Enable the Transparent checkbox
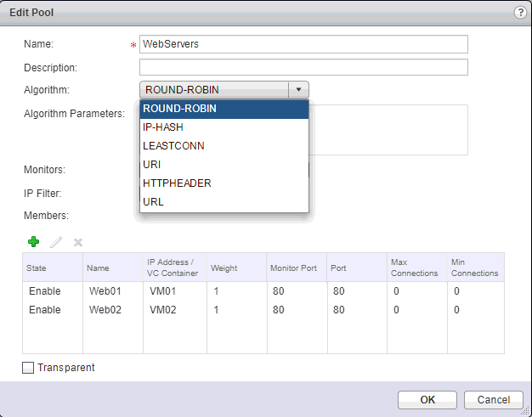The image size is (532, 417). (29, 368)
